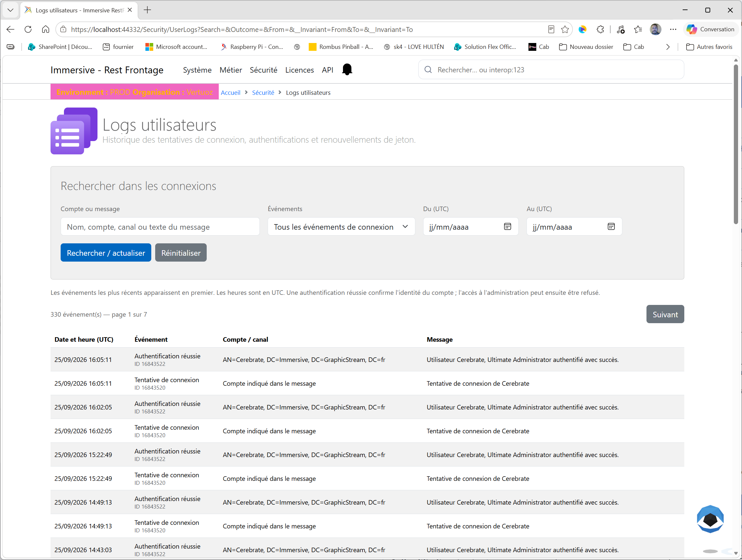Open the music note media control icon
The image size is (742, 560).
pos(621,30)
